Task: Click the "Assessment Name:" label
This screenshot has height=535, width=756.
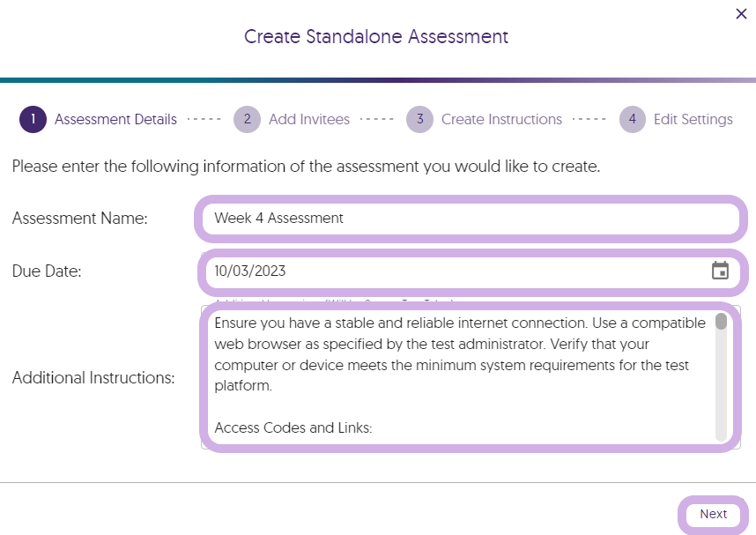Action: tap(79, 218)
